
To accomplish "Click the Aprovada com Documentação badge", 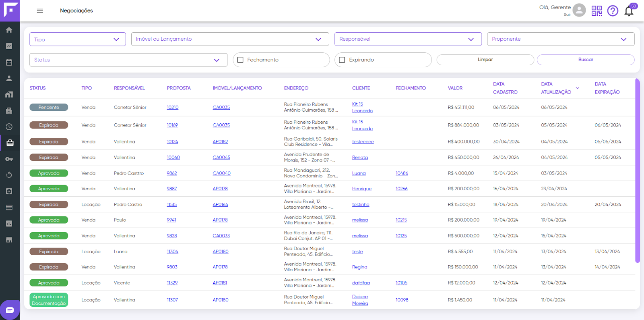I will [49, 300].
